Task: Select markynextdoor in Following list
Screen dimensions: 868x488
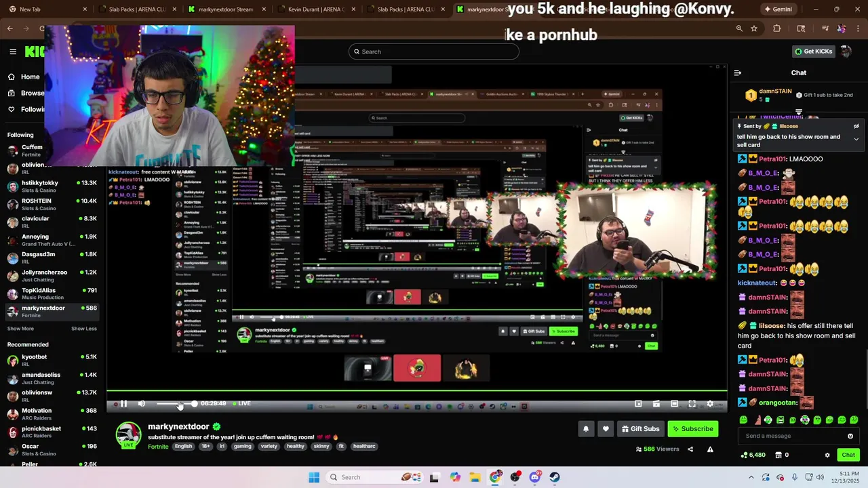Action: pyautogui.click(x=51, y=311)
